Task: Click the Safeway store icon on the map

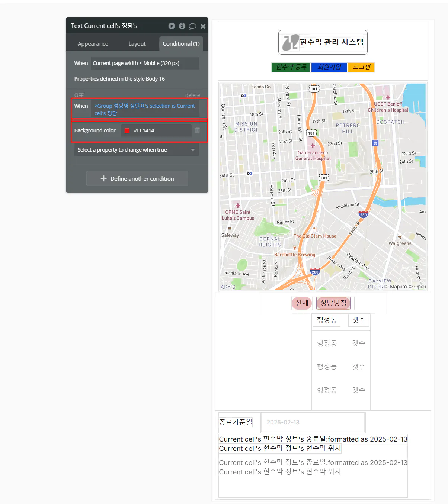Action: pyautogui.click(x=230, y=229)
